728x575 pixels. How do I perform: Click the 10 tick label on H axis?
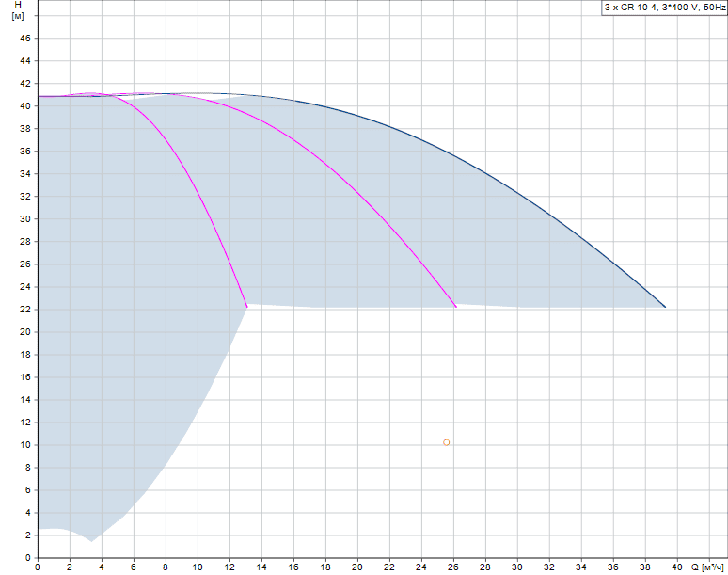25,445
